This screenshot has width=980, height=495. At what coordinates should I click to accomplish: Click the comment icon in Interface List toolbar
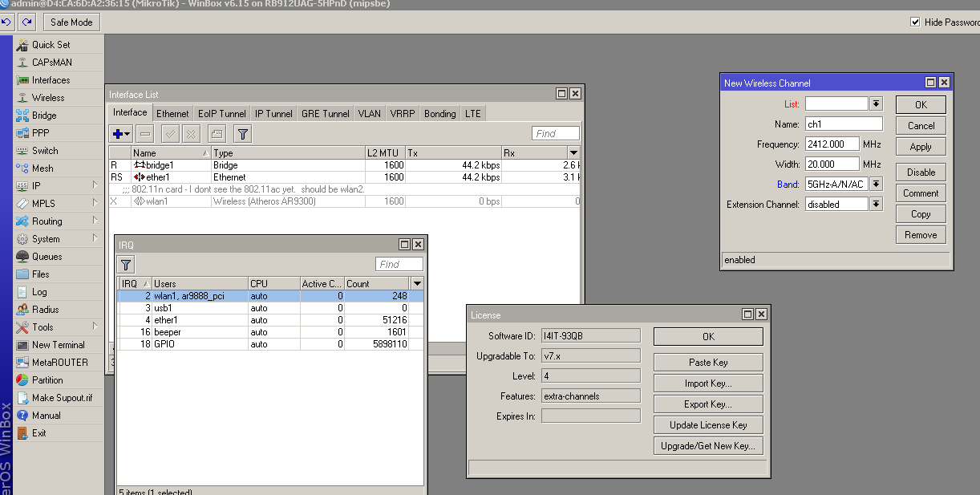216,134
